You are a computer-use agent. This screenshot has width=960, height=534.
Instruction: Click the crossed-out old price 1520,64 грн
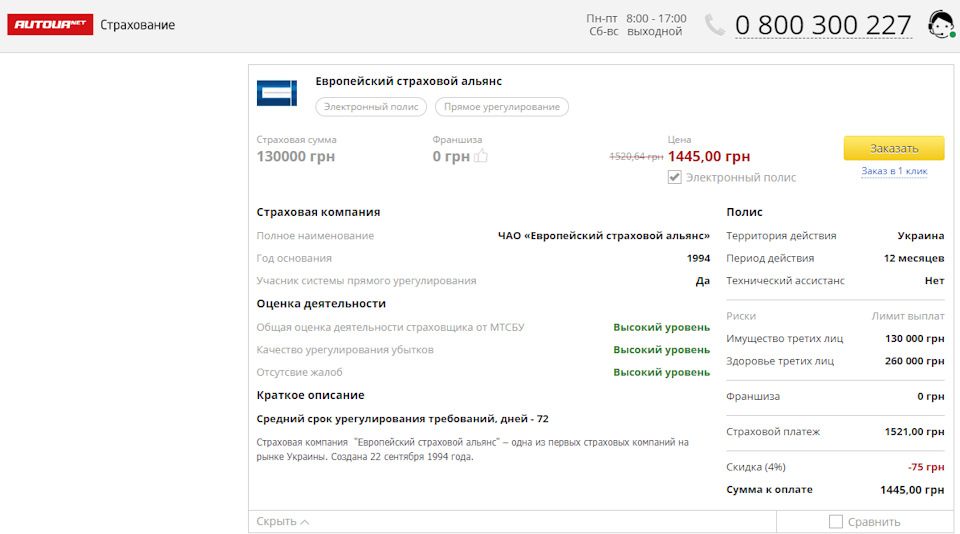(636, 157)
